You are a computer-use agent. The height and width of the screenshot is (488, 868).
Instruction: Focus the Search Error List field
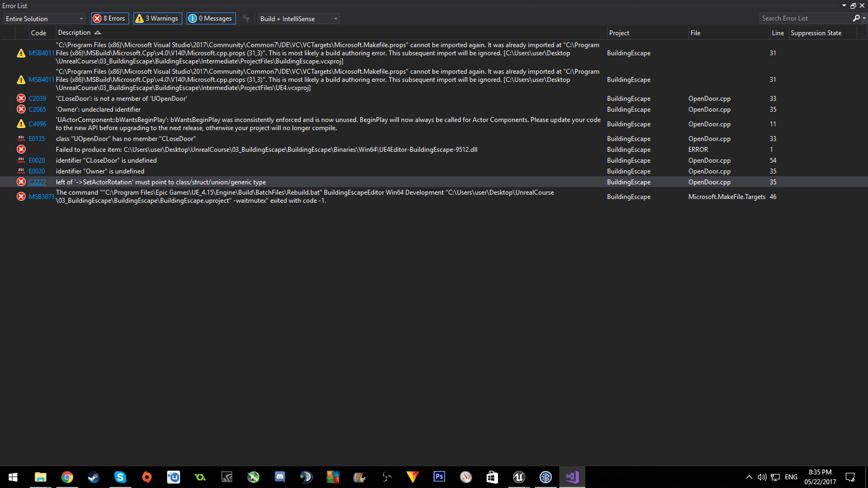tap(805, 18)
